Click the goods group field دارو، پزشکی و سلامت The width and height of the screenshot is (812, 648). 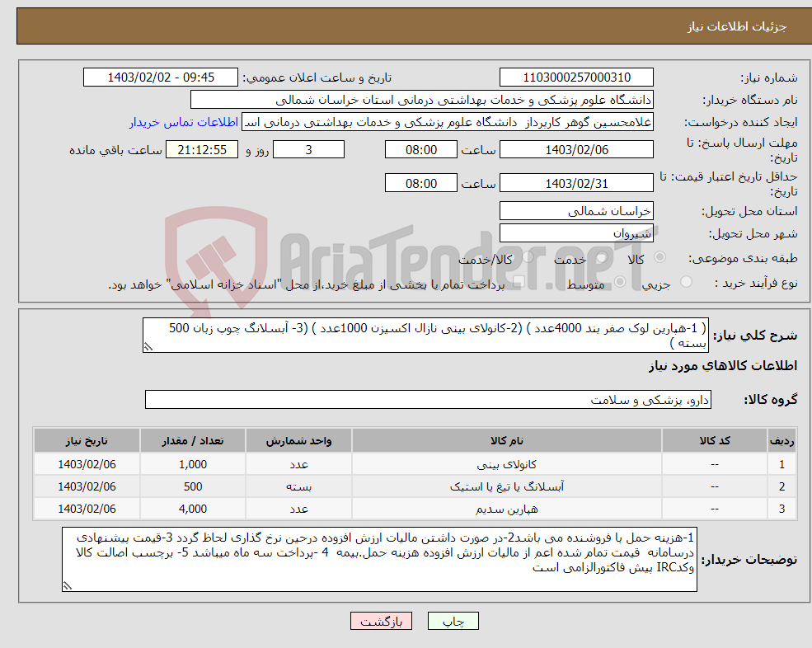pos(429,399)
